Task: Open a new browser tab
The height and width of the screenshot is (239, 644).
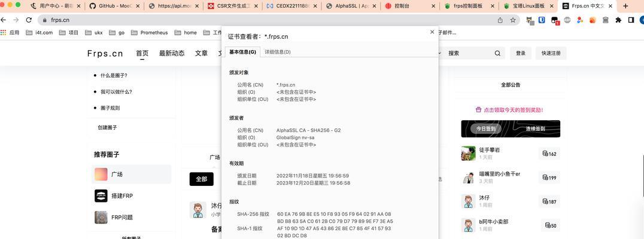Action: pos(625,6)
